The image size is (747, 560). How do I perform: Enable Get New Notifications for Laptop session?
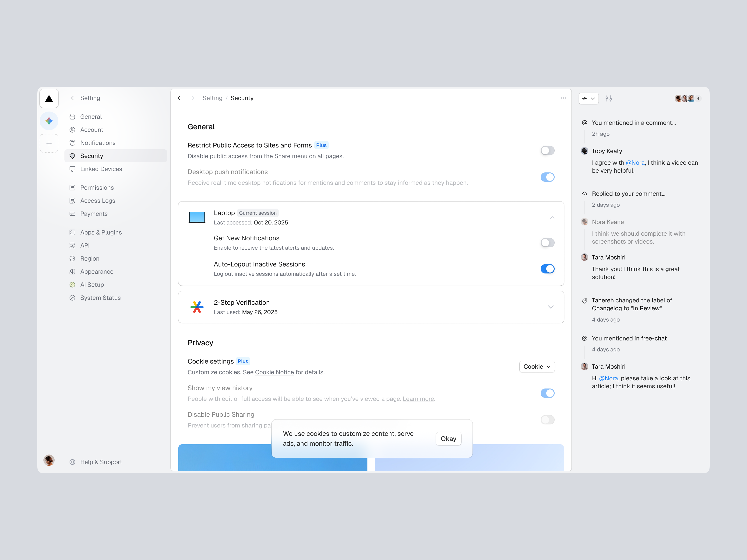coord(547,242)
